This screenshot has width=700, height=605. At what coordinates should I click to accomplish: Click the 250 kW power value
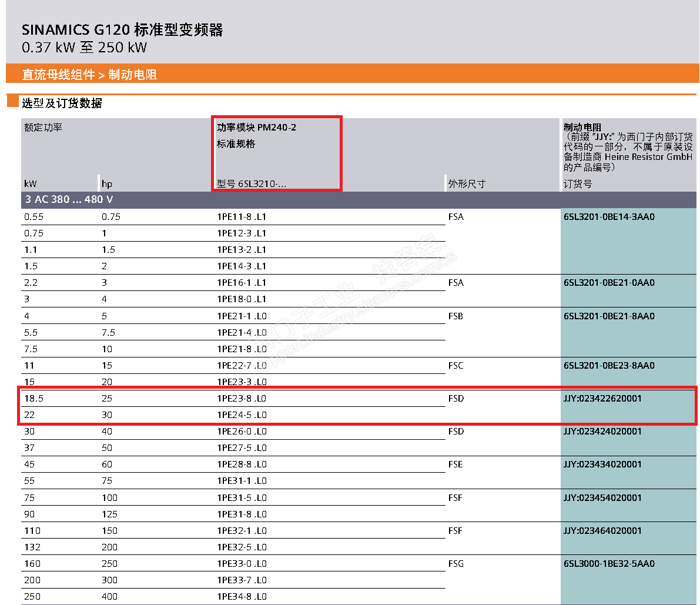32,597
